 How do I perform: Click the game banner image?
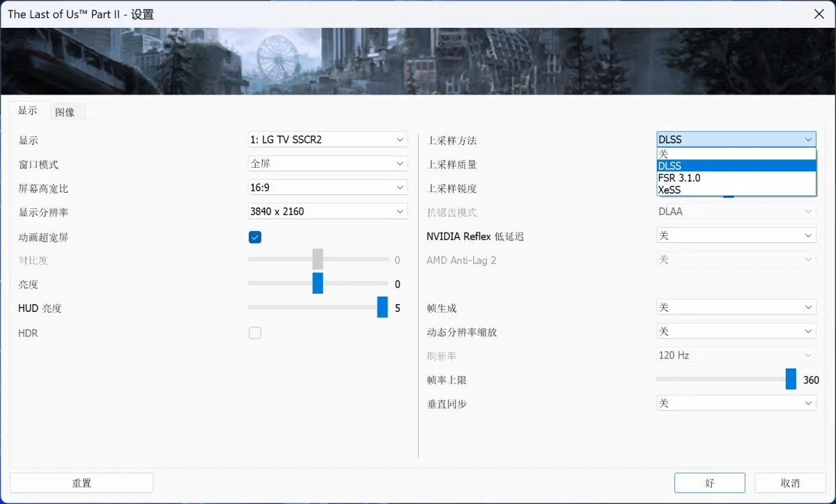click(418, 61)
